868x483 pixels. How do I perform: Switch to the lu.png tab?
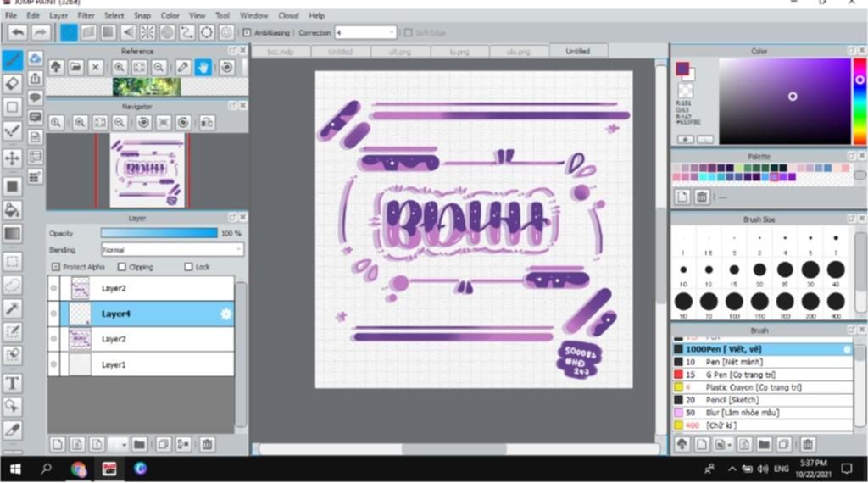(459, 52)
